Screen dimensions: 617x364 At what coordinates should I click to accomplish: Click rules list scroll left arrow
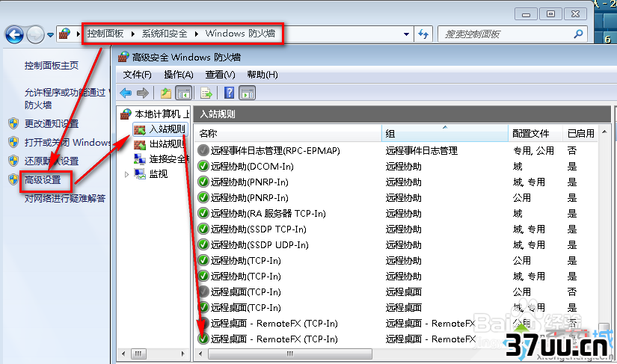(x=200, y=354)
